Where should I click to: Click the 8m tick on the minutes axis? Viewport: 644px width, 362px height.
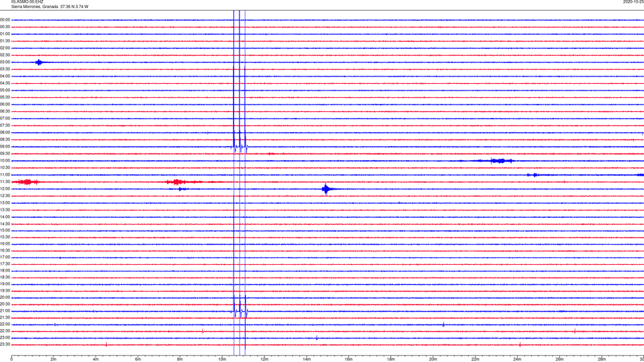tap(180, 359)
